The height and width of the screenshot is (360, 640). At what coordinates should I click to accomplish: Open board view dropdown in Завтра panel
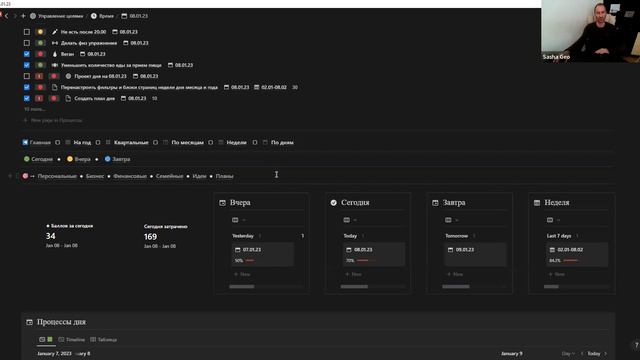point(452,220)
